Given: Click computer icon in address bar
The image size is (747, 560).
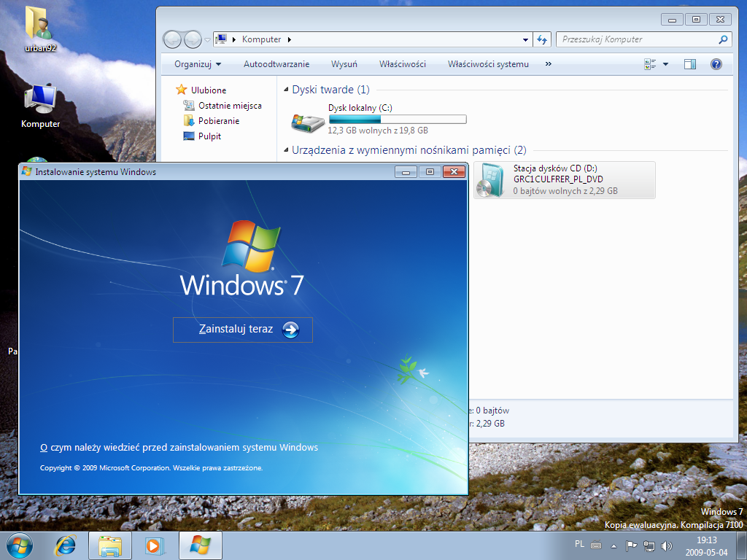Looking at the screenshot, I should tap(220, 39).
